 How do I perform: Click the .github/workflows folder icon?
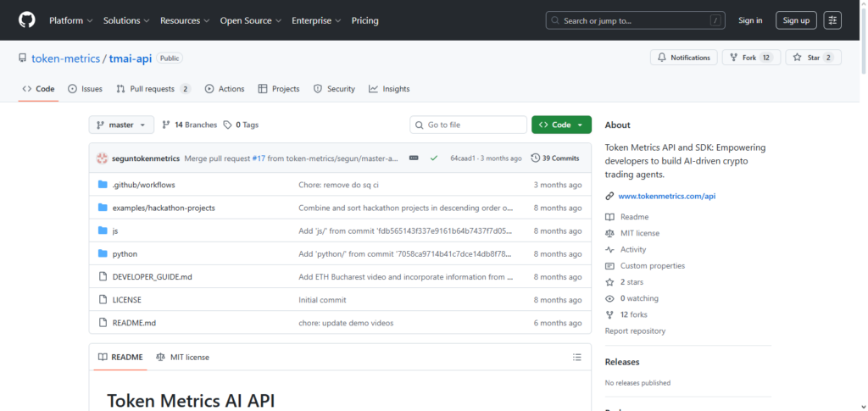coord(103,185)
